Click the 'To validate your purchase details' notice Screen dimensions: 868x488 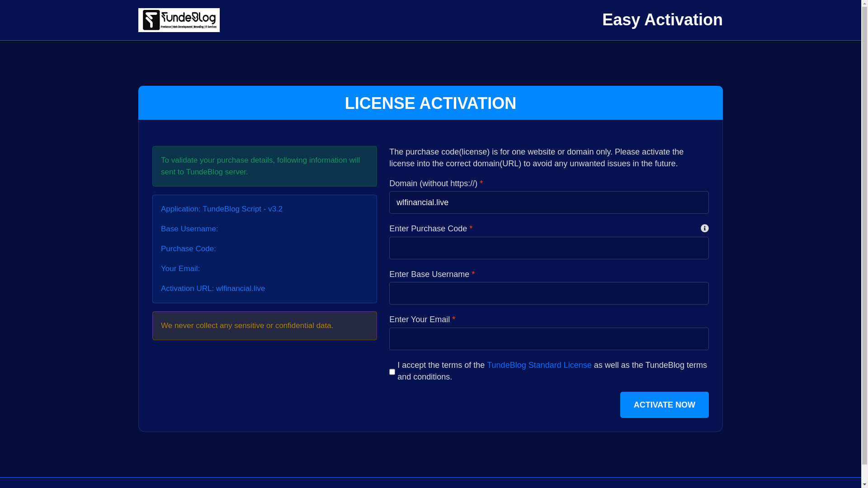click(x=264, y=166)
